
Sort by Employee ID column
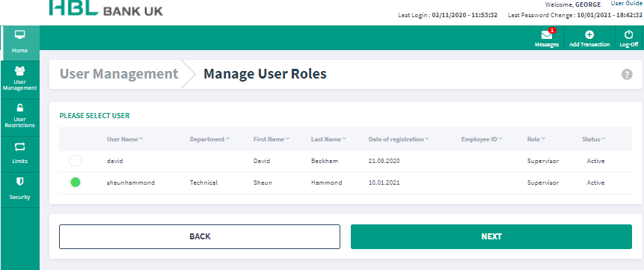click(x=482, y=139)
